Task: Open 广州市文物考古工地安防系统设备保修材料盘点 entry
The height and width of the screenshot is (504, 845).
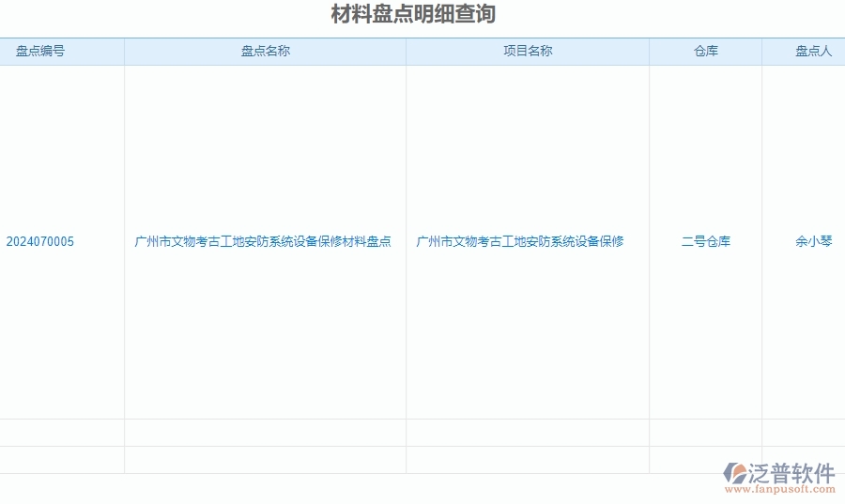Action: click(x=263, y=242)
